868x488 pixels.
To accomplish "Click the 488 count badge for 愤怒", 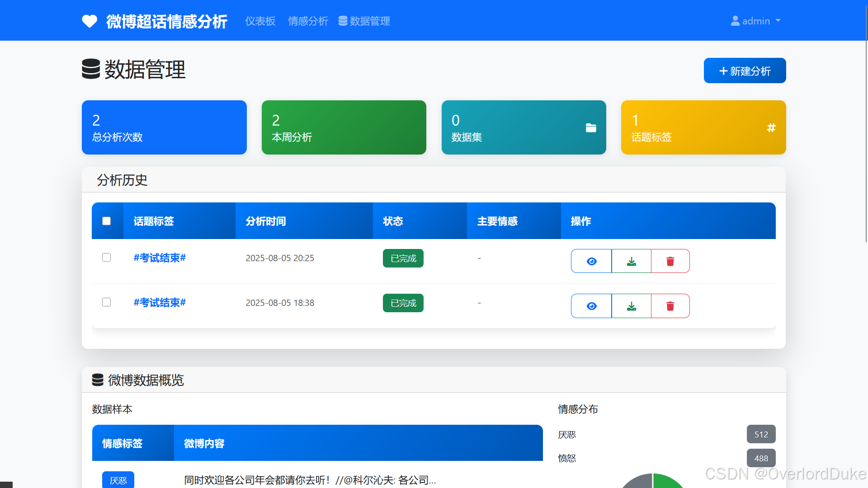I will tap(761, 458).
